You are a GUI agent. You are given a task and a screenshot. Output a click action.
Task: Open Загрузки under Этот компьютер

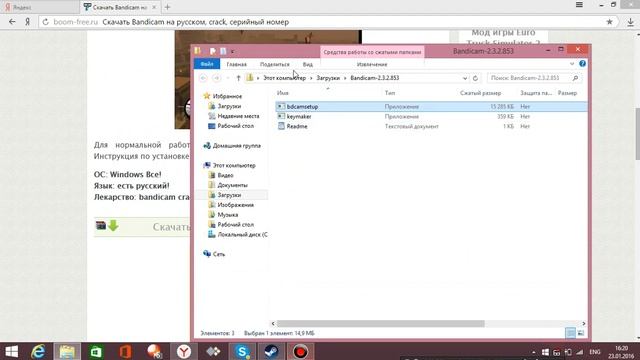[x=229, y=195]
